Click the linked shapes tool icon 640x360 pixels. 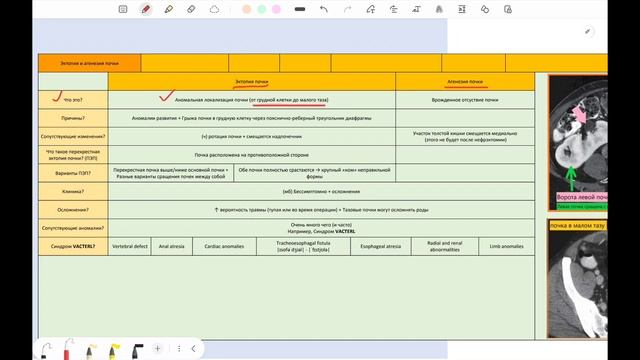coord(485,9)
